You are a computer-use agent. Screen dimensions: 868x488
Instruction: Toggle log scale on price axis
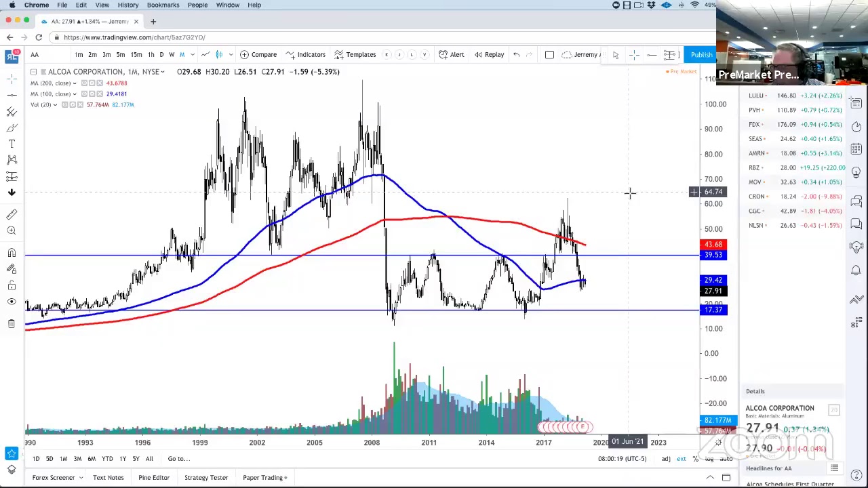point(709,459)
